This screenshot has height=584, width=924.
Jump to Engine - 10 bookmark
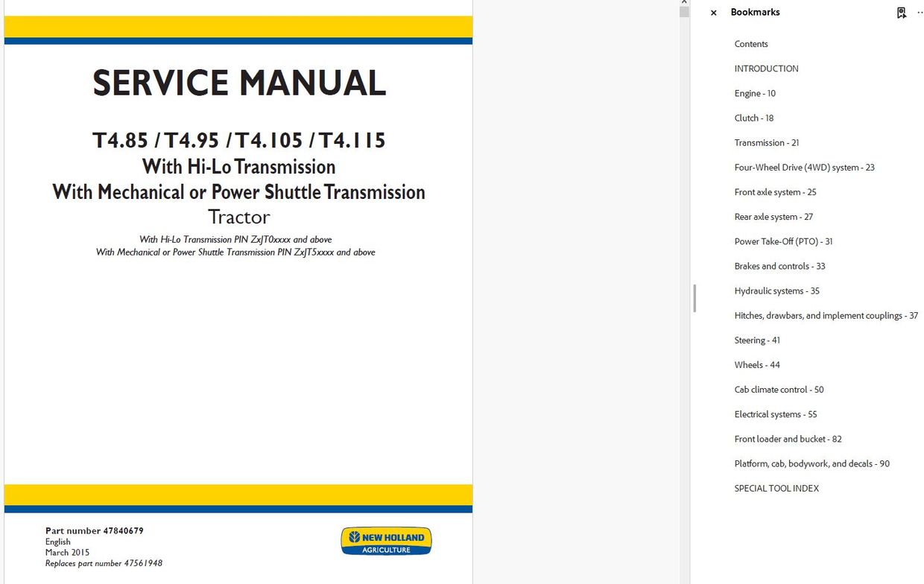755,93
